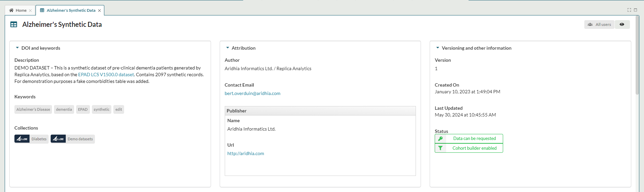The width and height of the screenshot is (644, 192).
Task: Collapse the DOI and keywords section
Action: click(x=17, y=48)
